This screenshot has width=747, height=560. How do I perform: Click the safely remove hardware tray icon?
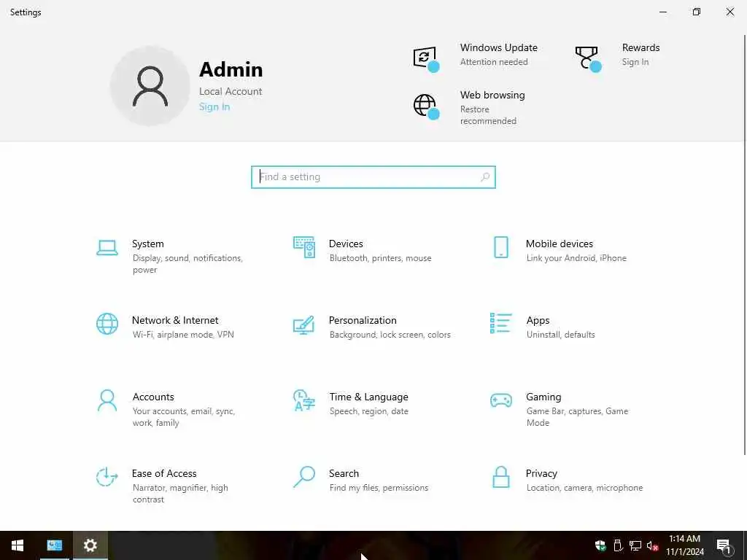coord(618,545)
